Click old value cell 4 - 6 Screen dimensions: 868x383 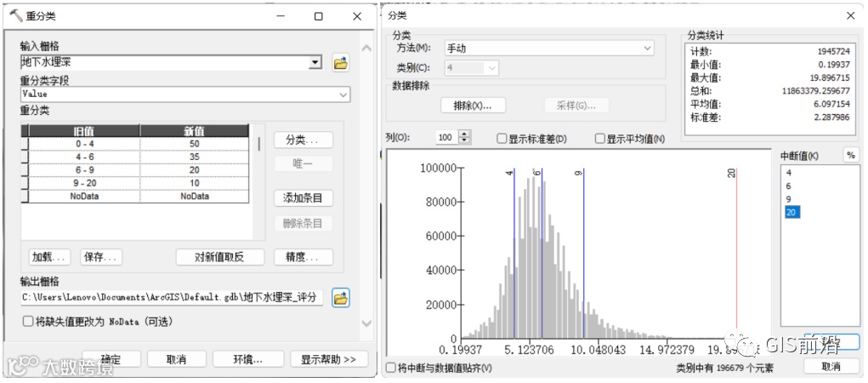(x=83, y=157)
